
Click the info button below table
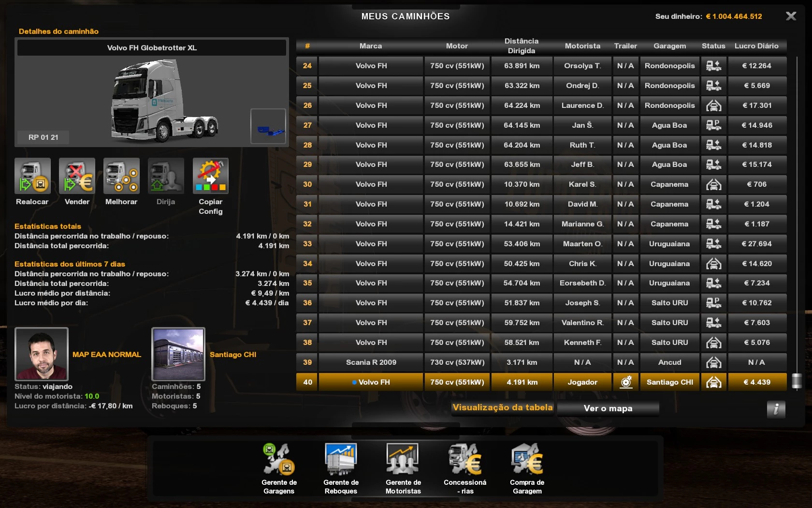[x=776, y=409]
